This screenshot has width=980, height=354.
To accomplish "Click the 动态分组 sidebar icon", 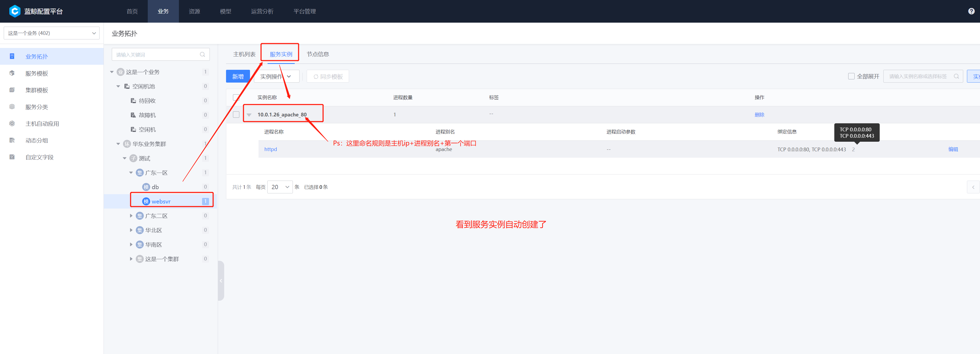I will (x=12, y=140).
